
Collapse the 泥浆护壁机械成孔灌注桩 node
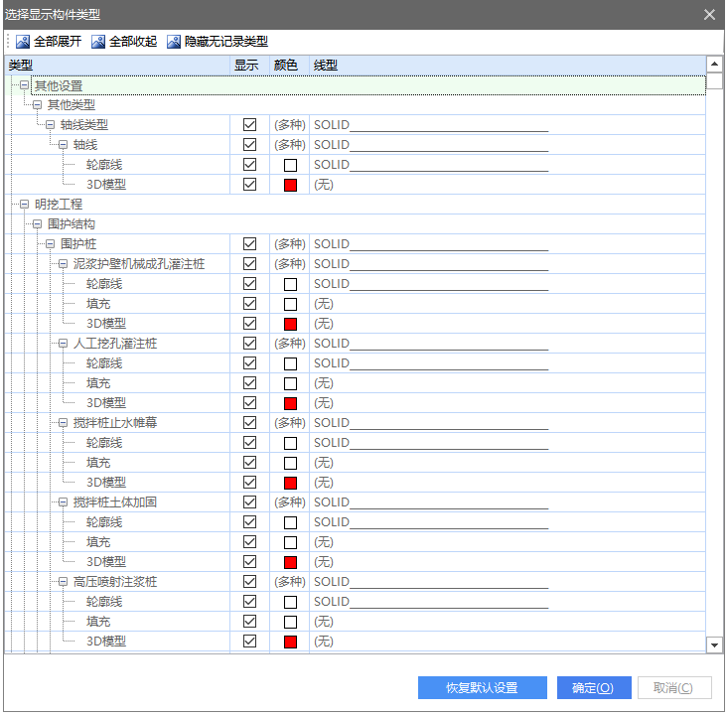[64, 264]
